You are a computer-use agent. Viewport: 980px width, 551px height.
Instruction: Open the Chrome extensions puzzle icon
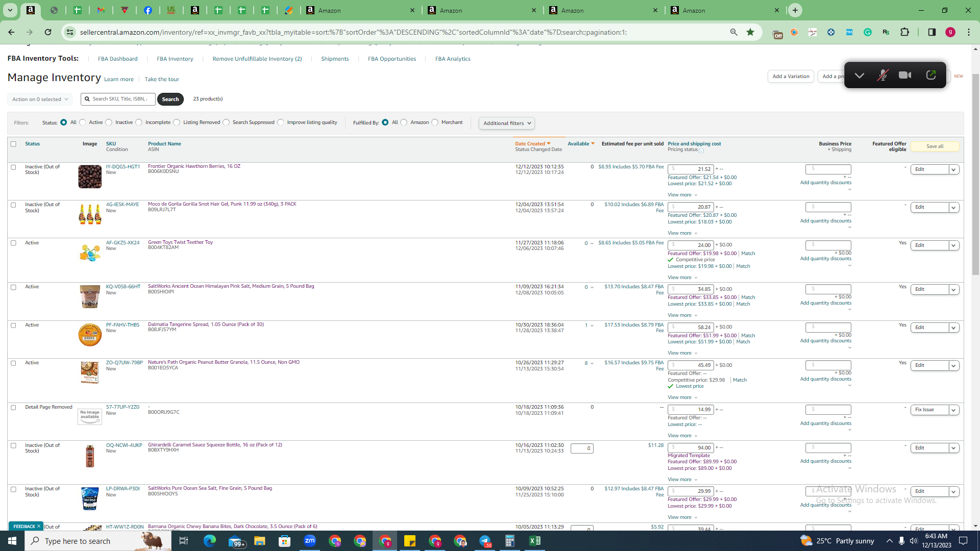(904, 32)
